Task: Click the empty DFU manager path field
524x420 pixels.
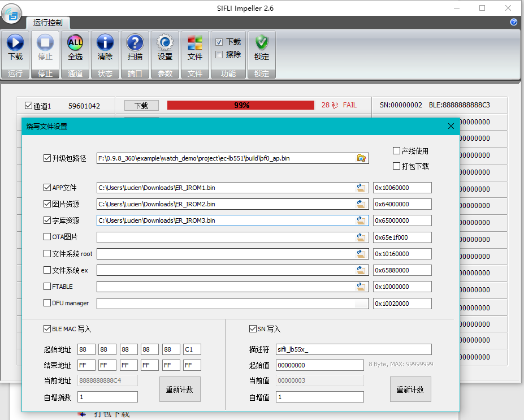Action: (x=232, y=304)
